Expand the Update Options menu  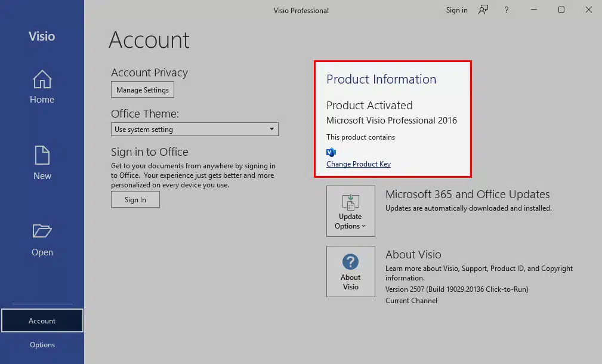pos(351,211)
